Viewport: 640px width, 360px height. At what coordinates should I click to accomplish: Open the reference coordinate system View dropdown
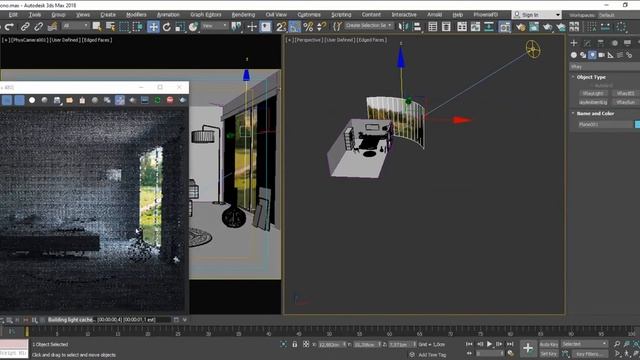click(215, 26)
